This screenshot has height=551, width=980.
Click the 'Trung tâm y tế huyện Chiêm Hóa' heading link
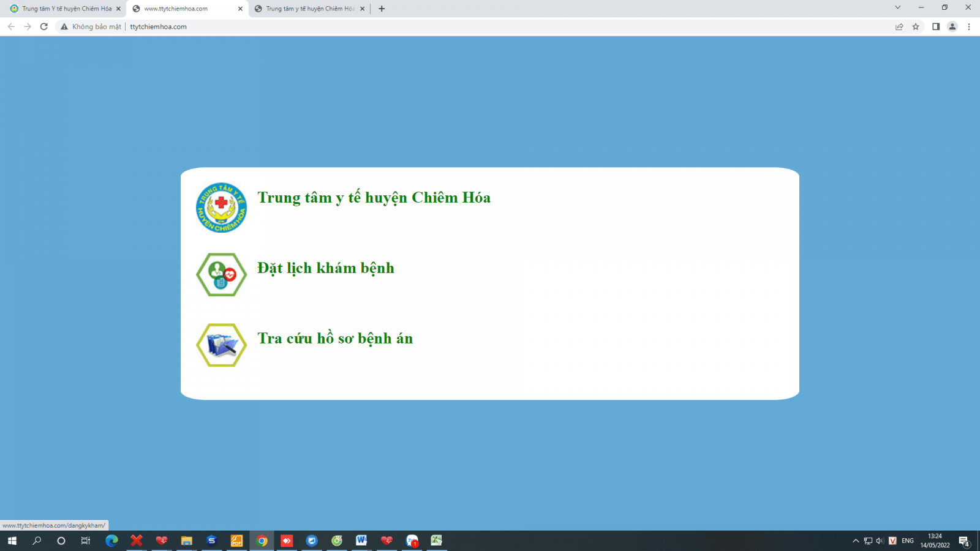374,198
